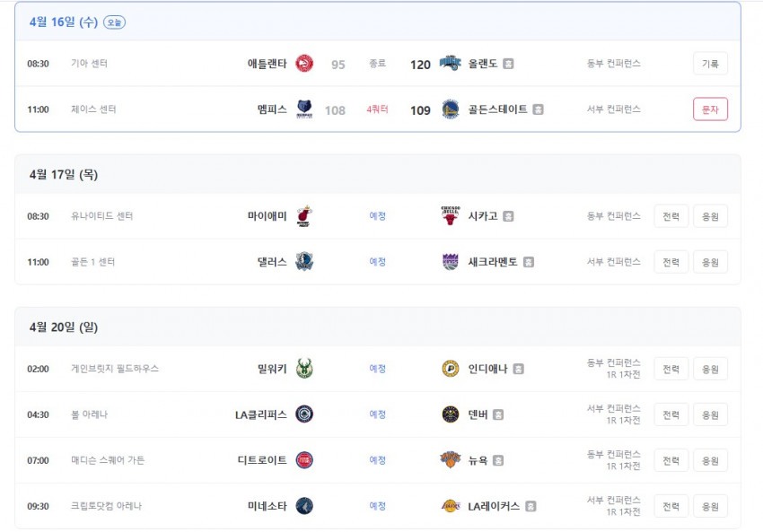
Task: Click 전력 button for Miami vs Chicago
Action: click(671, 216)
